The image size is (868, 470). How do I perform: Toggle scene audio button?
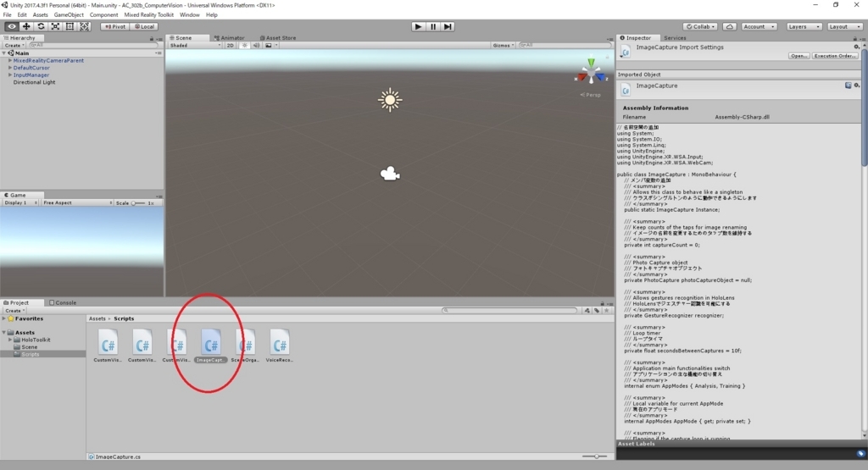pyautogui.click(x=256, y=46)
